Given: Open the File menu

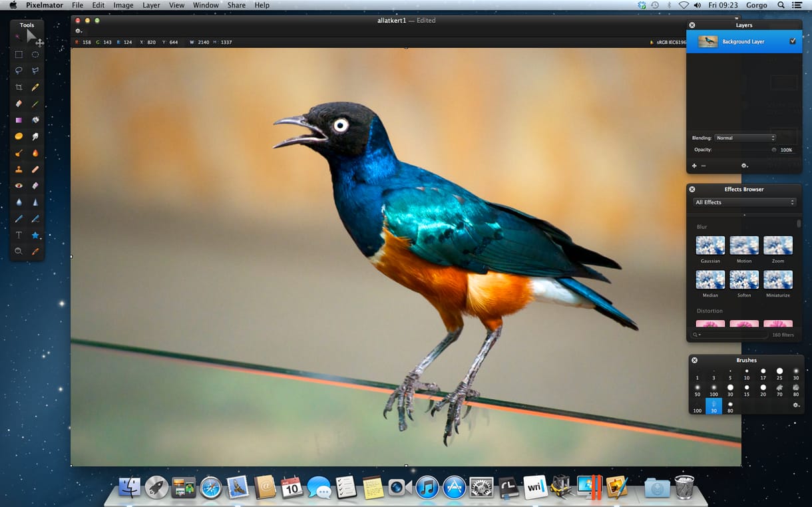Looking at the screenshot, I should [x=77, y=5].
